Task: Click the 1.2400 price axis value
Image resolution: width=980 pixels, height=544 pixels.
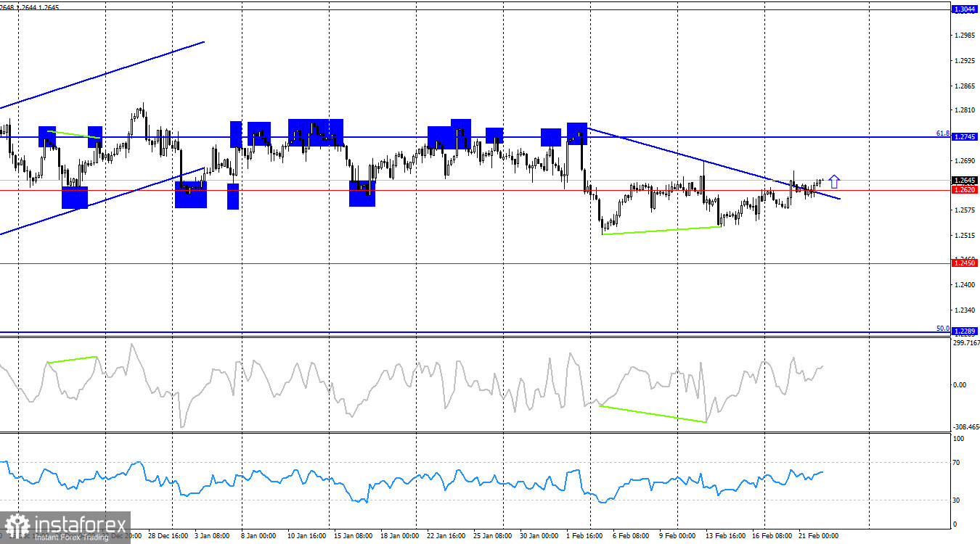Action: coord(965,285)
